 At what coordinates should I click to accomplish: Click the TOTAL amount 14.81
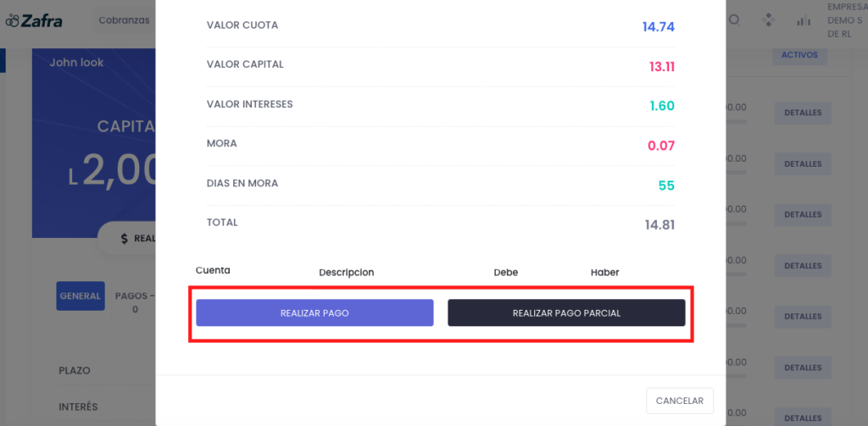[659, 224]
